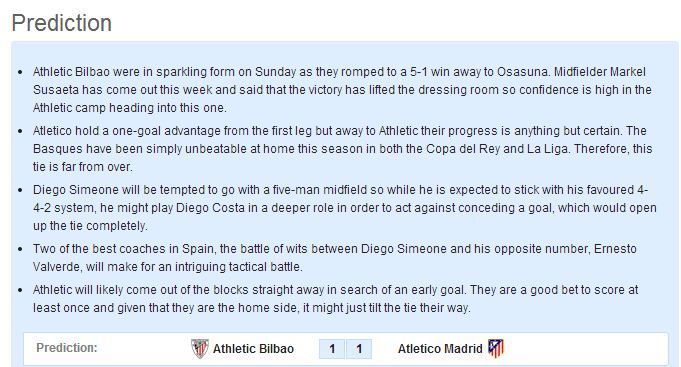Click the paragraph about Diego Simeone's five-man midfield
The image size is (681, 367).
tap(344, 208)
